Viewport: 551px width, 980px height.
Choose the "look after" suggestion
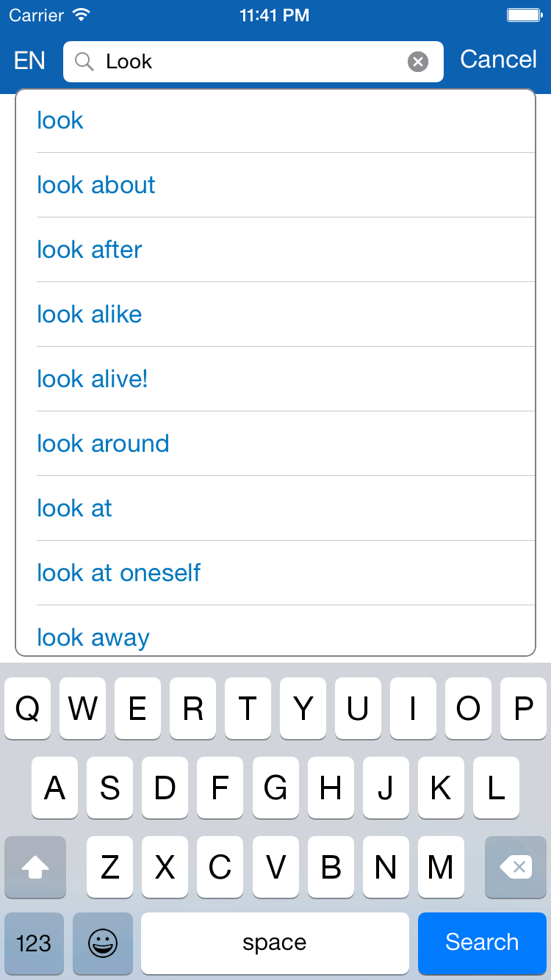point(90,250)
